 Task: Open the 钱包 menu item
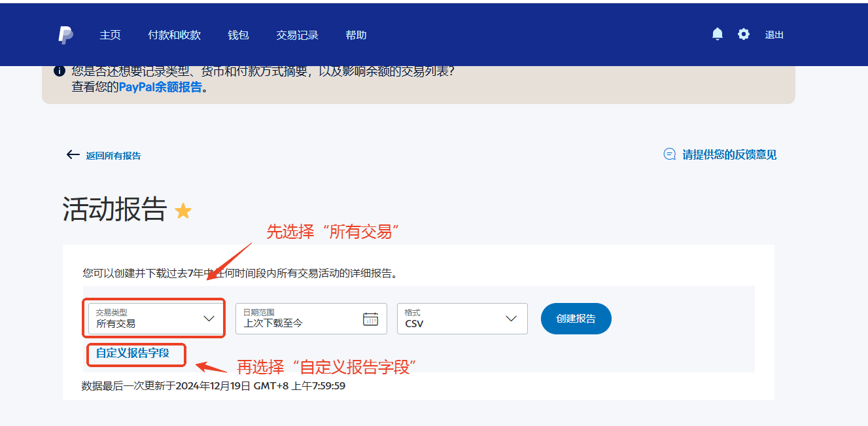click(238, 35)
